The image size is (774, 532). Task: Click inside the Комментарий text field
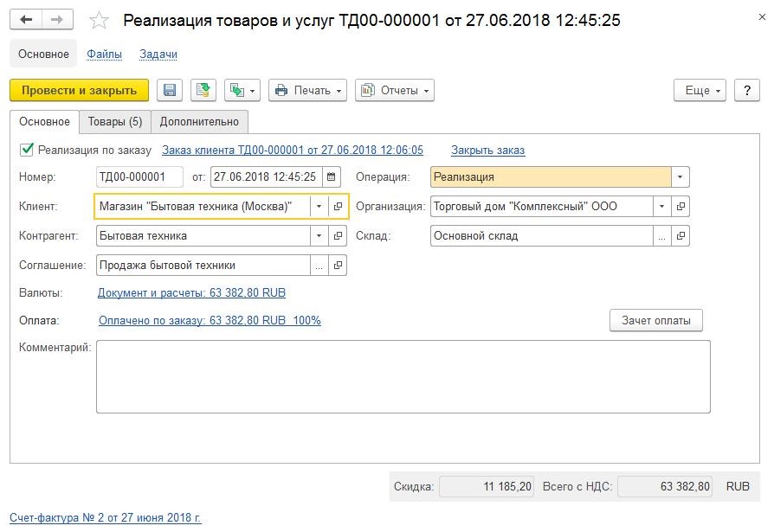click(x=403, y=376)
